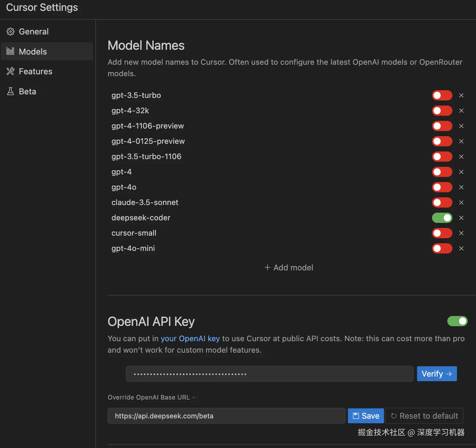The width and height of the screenshot is (476, 448).
Task: Click the Beta flask icon
Action: (x=10, y=91)
